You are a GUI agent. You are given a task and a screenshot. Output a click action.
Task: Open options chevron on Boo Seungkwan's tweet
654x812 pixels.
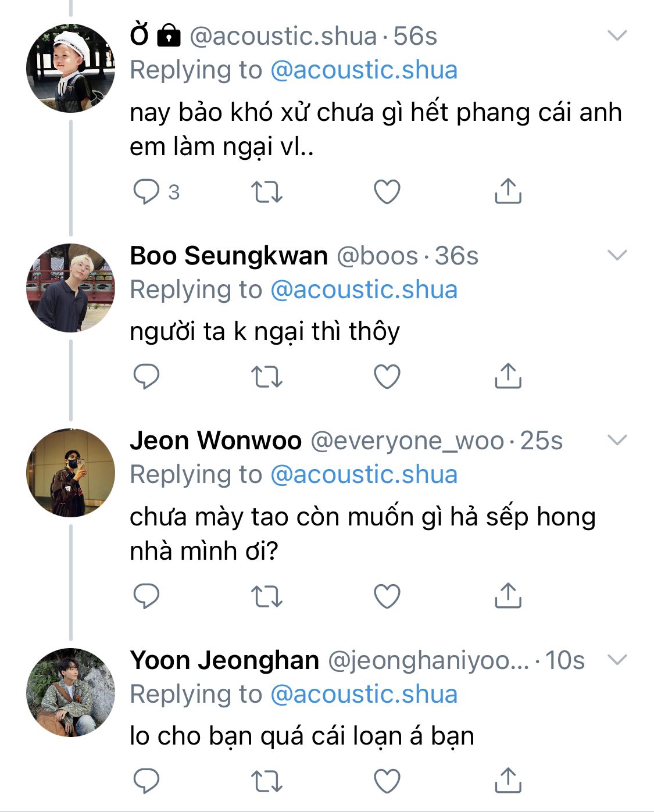point(617,255)
